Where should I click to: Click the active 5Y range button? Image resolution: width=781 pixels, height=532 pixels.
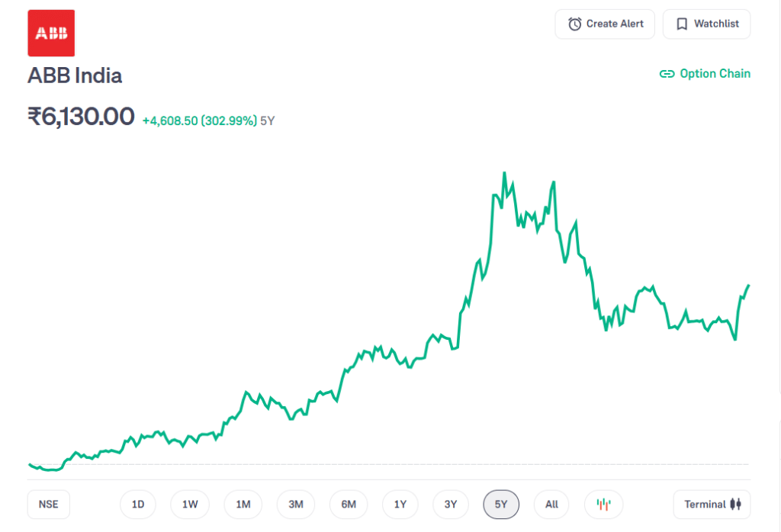pyautogui.click(x=501, y=504)
